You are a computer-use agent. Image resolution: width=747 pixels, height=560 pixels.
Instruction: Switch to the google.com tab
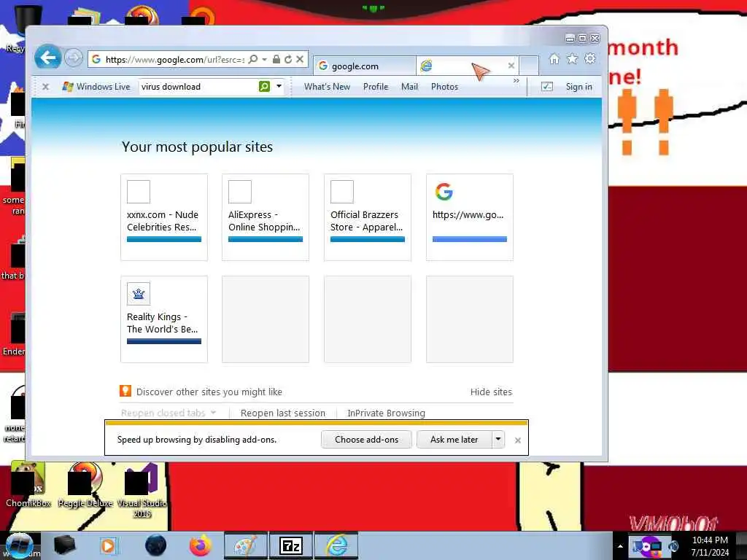click(364, 66)
